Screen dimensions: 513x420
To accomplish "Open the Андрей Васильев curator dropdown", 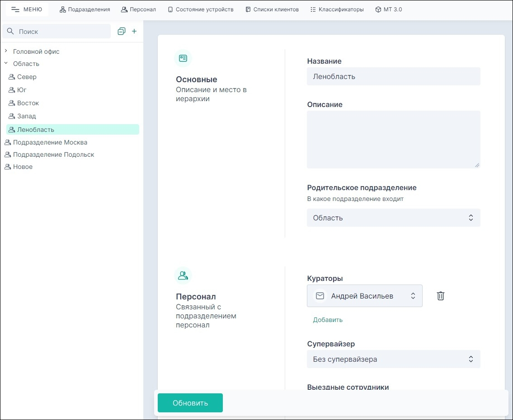I will (x=371, y=296).
